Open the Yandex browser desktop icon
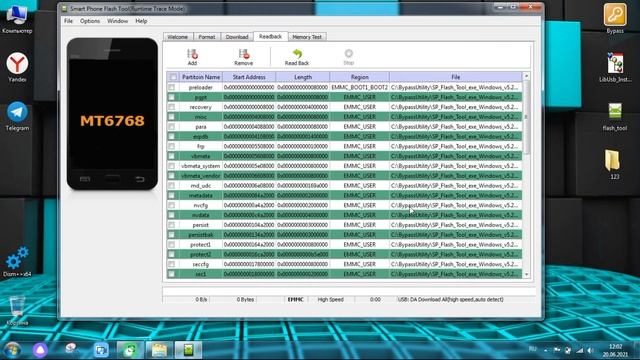Image resolution: width=640 pixels, height=360 pixels. click(x=17, y=64)
